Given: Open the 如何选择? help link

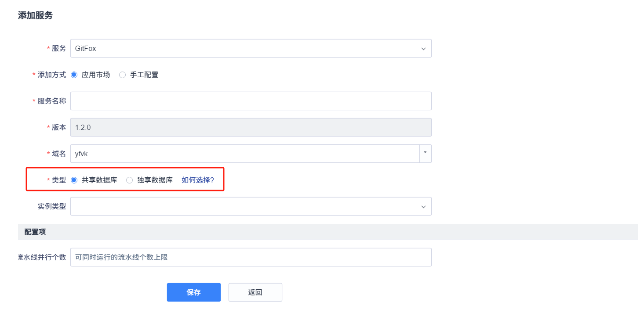Looking at the screenshot, I should tap(198, 180).
